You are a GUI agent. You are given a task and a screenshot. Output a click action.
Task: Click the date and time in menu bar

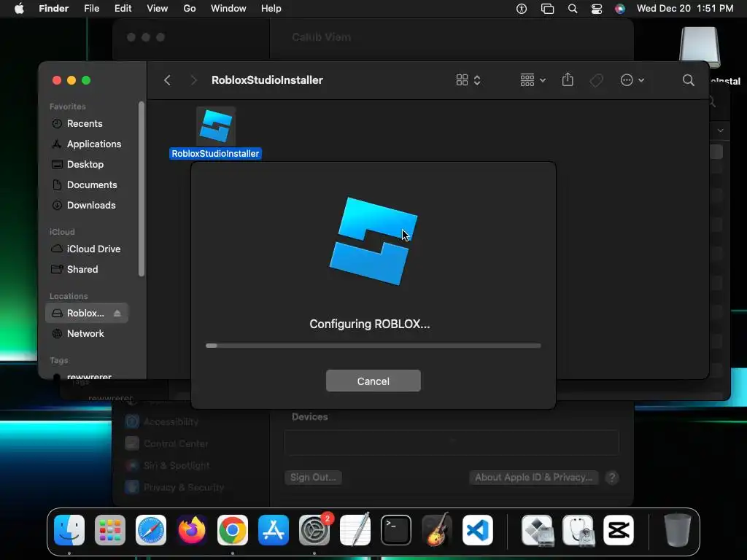click(685, 9)
